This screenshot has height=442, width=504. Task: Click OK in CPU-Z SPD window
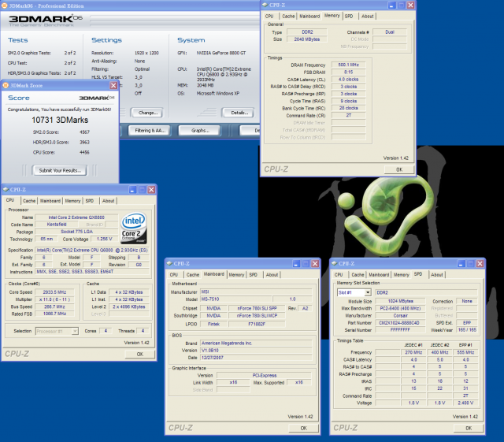tap(469, 428)
